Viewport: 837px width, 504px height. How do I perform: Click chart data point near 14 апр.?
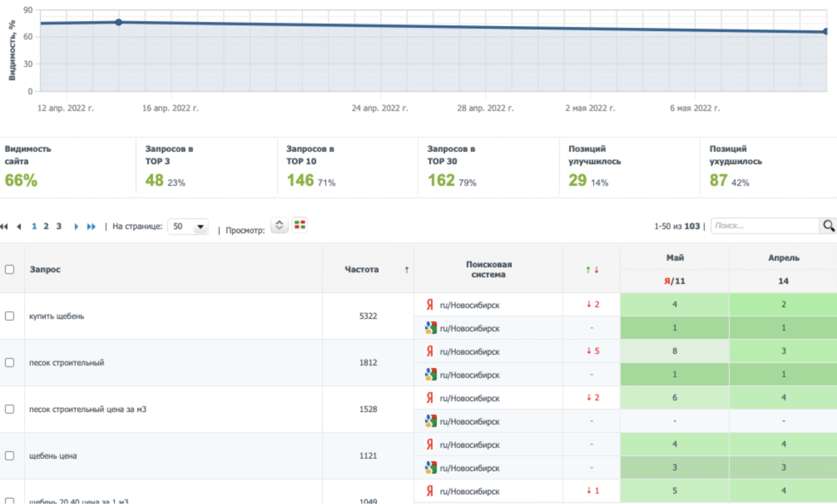[119, 22]
